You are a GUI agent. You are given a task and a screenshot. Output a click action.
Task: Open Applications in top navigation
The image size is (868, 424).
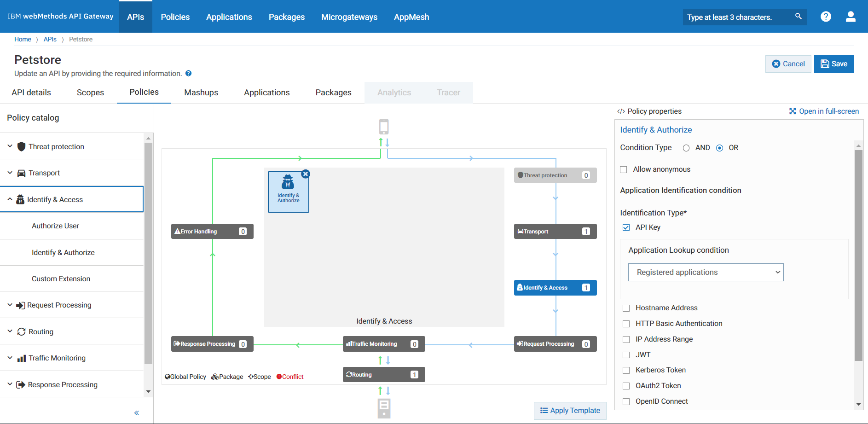click(229, 17)
